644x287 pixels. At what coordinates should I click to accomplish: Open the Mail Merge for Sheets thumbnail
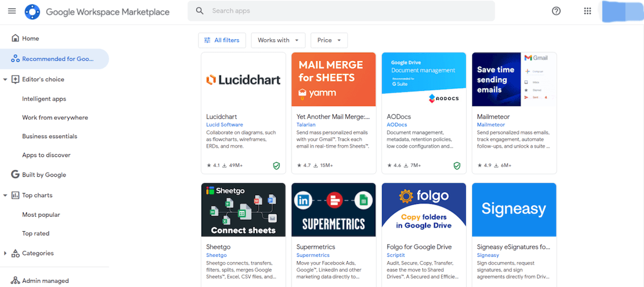click(333, 80)
